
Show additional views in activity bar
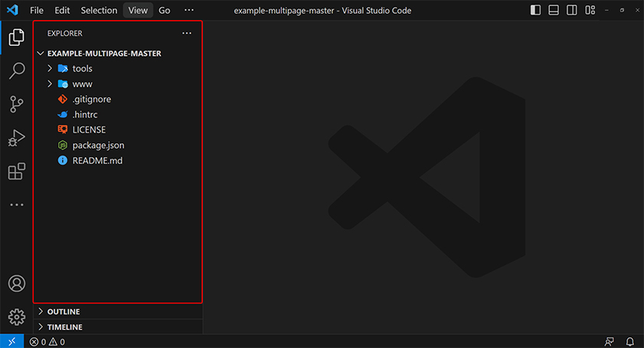coord(16,205)
